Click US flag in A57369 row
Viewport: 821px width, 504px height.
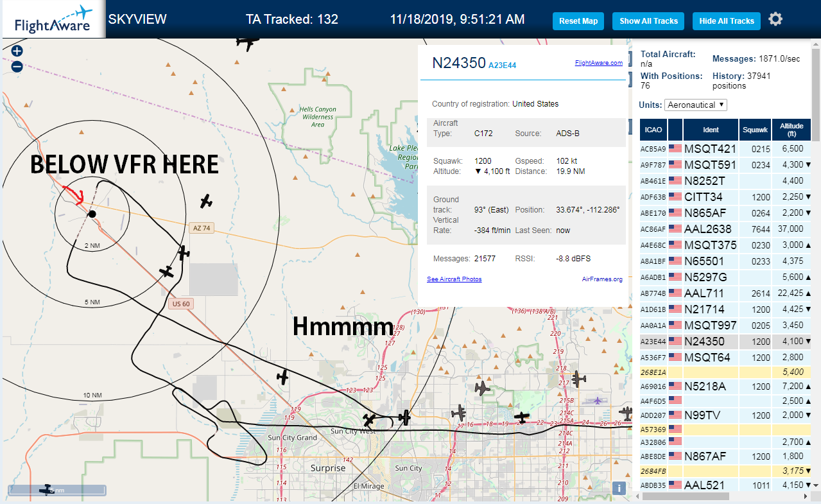click(x=675, y=428)
